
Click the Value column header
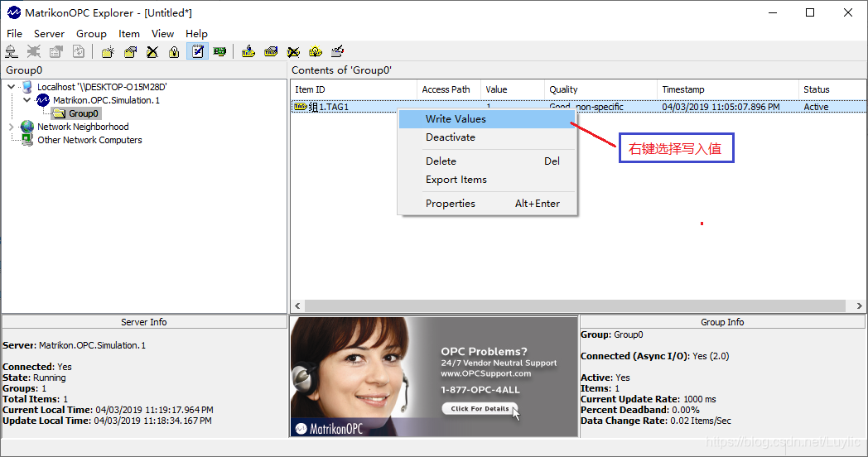tap(513, 89)
